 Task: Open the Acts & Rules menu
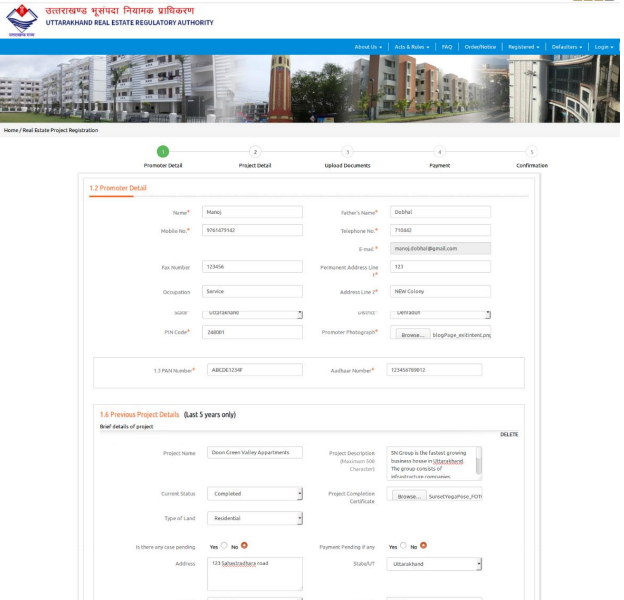click(412, 47)
